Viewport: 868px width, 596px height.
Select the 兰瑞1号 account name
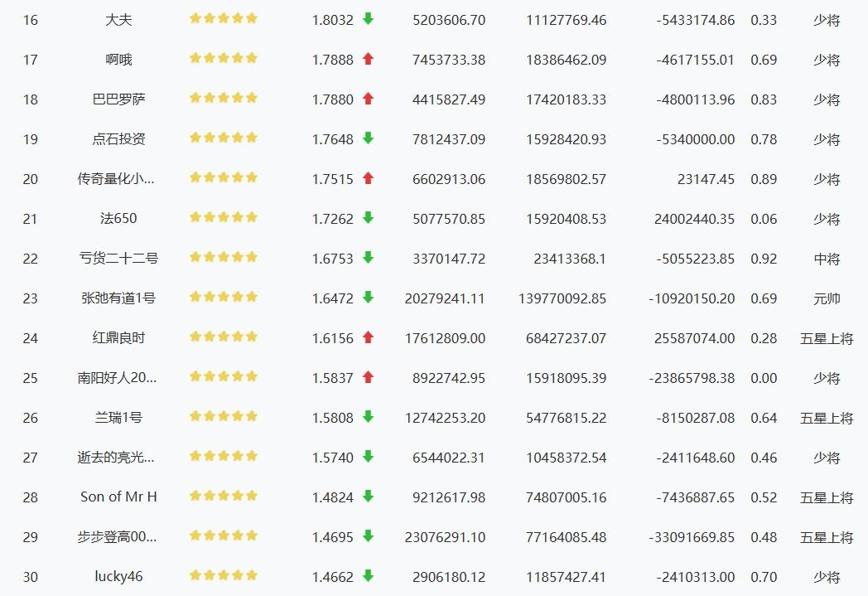pyautogui.click(x=118, y=417)
